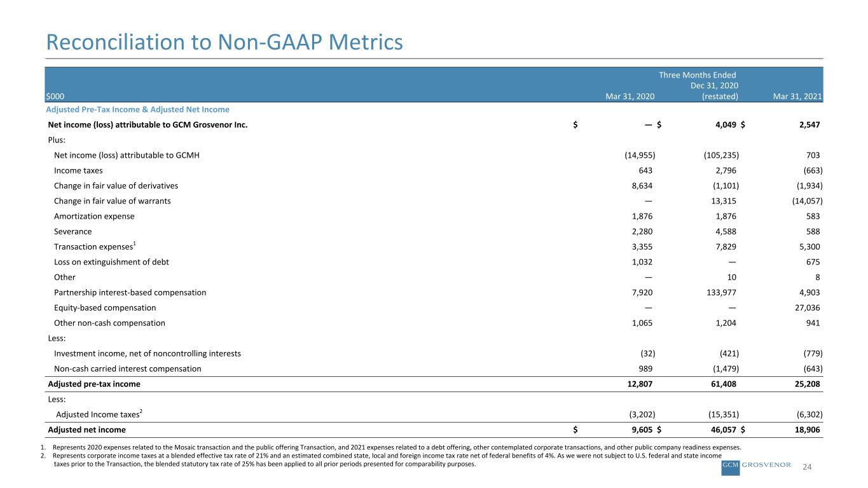Screen dimensions: 868x488
Task: Select the adjusted net income value 9,605
Action: pyautogui.click(x=641, y=430)
